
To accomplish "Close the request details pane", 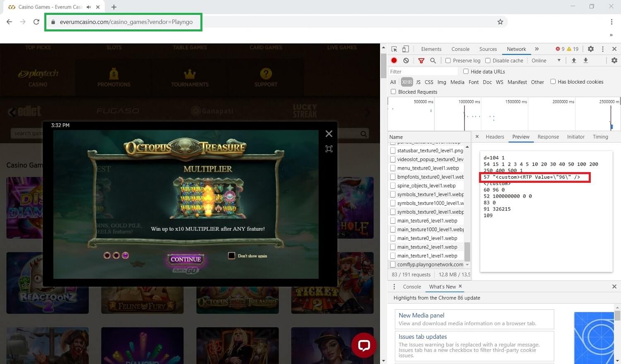I will click(x=477, y=136).
